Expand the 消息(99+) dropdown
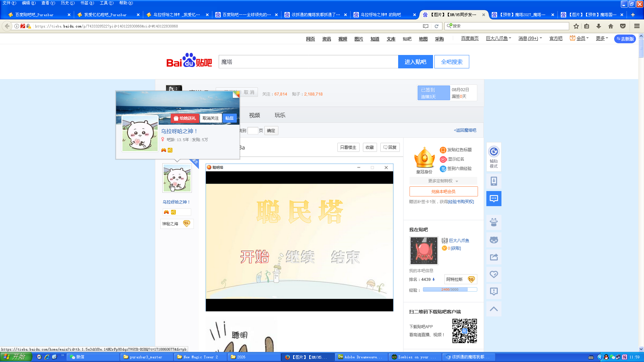Image resolution: width=644 pixels, height=362 pixels. click(530, 39)
